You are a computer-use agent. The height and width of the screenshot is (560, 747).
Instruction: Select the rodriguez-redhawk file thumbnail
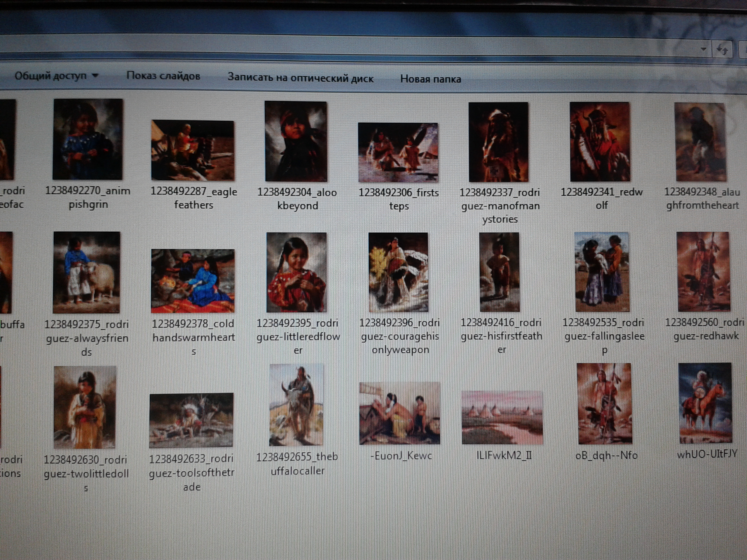click(704, 272)
